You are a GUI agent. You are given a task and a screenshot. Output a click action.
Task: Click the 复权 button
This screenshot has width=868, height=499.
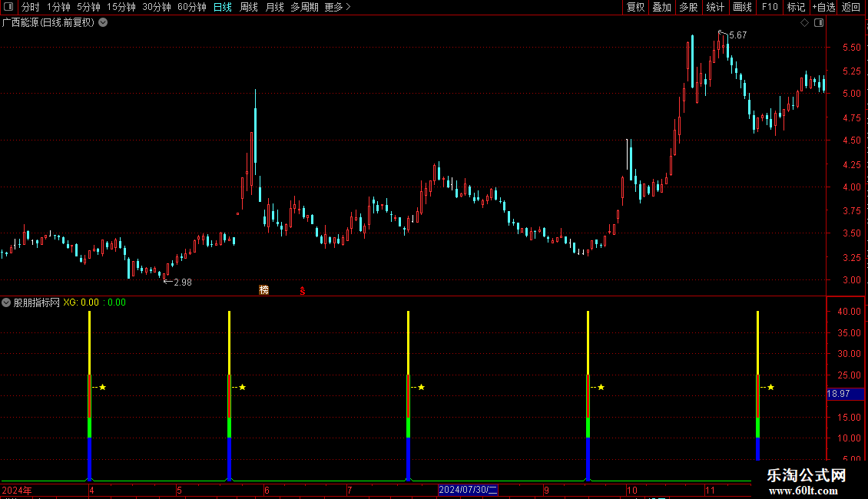pyautogui.click(x=635, y=7)
